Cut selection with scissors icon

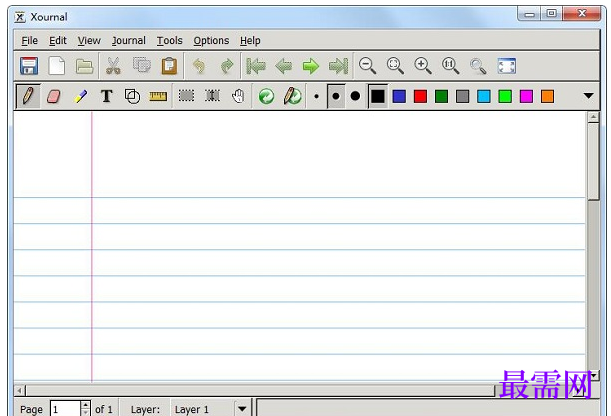pyautogui.click(x=113, y=66)
